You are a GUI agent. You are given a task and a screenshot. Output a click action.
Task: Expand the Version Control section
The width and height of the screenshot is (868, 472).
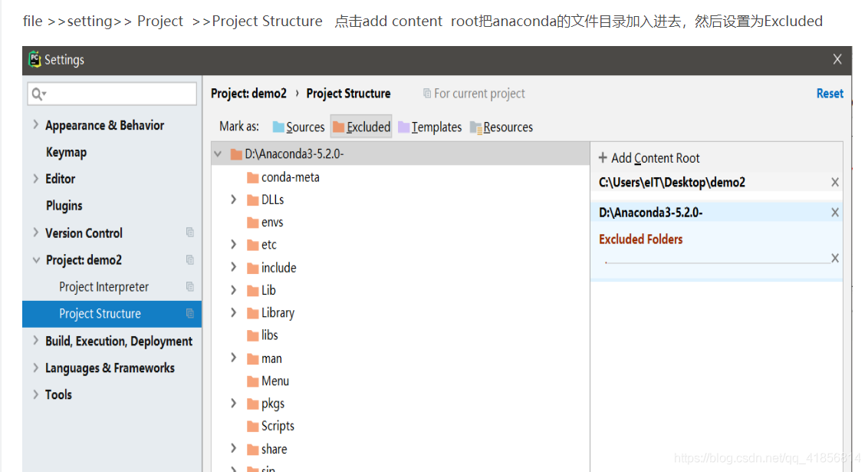36,233
